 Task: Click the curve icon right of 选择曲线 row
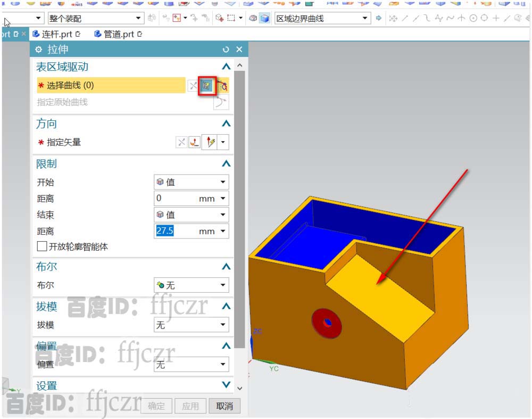point(222,86)
